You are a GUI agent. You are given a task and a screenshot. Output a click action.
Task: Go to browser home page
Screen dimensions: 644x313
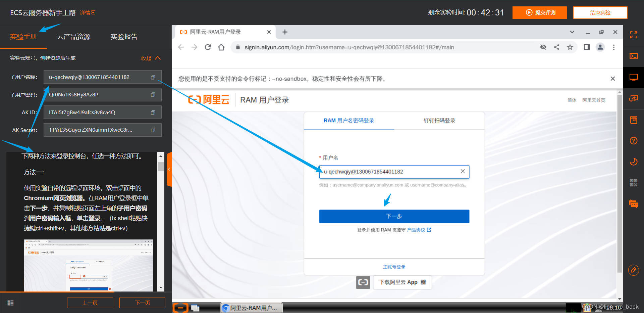(x=221, y=47)
